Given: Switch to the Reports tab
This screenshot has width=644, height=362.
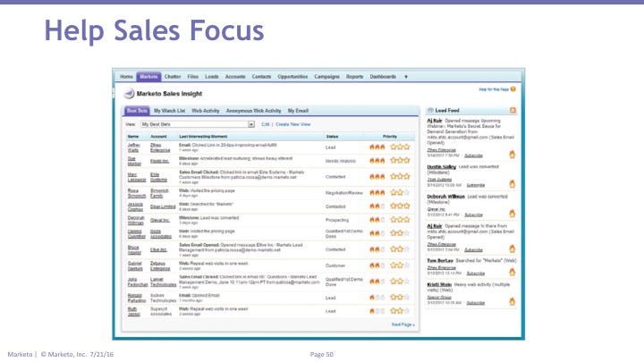Looking at the screenshot, I should pyautogui.click(x=354, y=77).
